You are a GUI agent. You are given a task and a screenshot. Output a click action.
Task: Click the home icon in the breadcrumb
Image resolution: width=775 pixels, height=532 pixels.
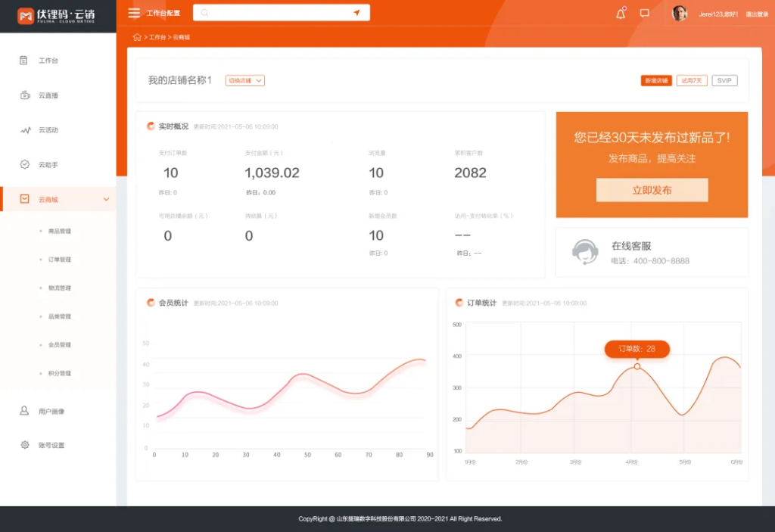(137, 36)
